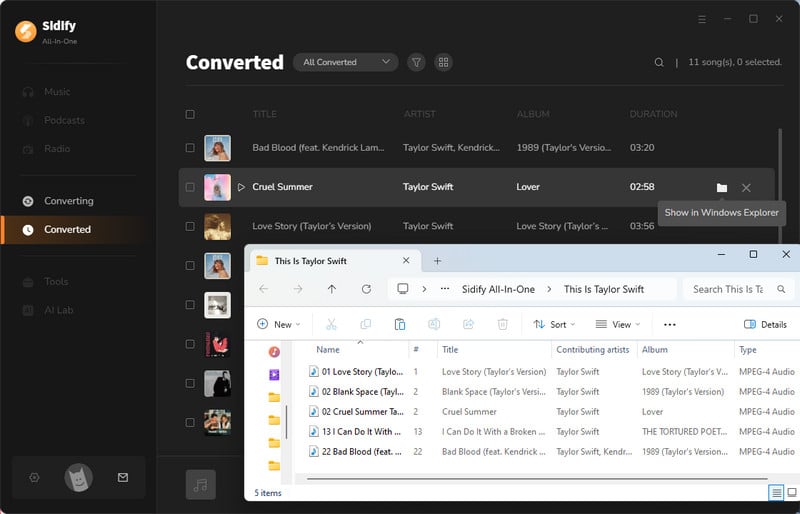Check the Love Story song checkbox

click(190, 226)
